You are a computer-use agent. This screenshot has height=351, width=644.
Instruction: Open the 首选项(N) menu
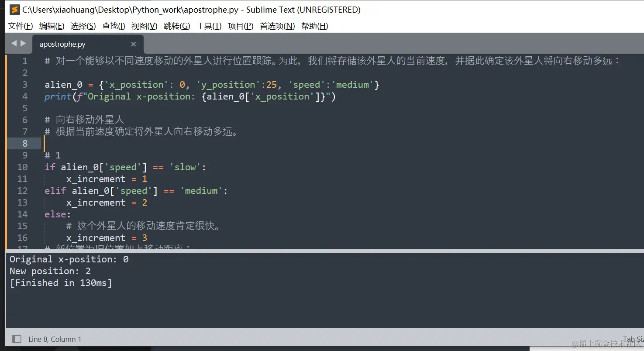[277, 26]
